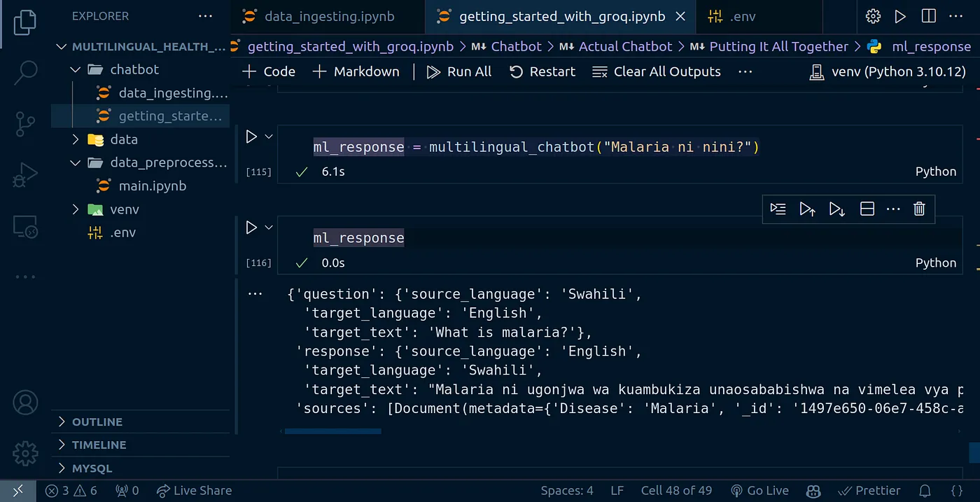Click Run All in notebook toolbar
Viewport: 980px width, 502px height.
click(459, 71)
